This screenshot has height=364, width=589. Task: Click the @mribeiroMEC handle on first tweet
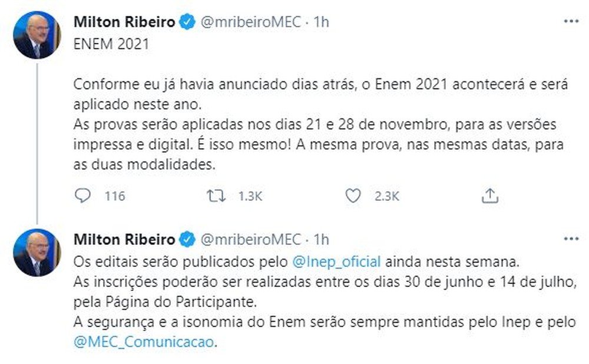click(250, 22)
